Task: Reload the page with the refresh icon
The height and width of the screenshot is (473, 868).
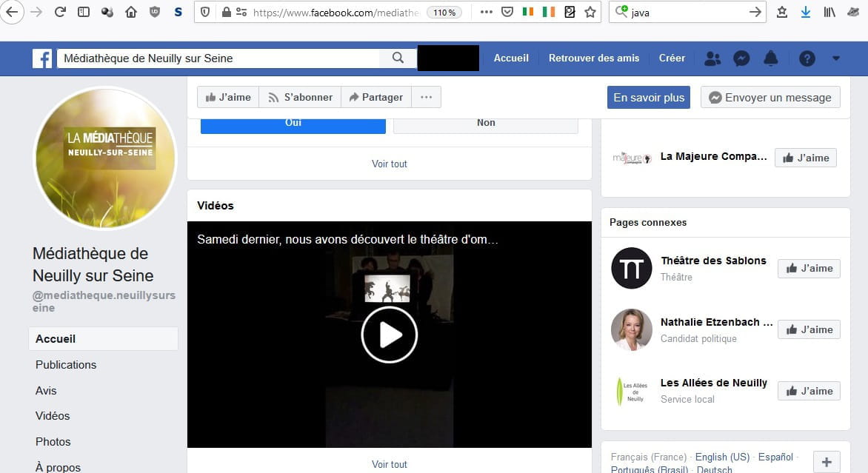Action: tap(60, 12)
